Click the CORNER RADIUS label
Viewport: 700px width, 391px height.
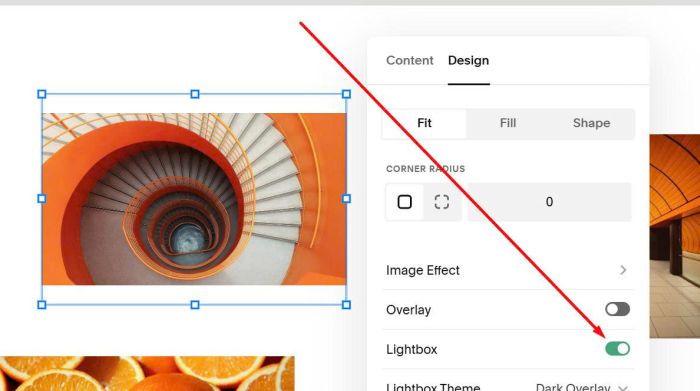(425, 169)
